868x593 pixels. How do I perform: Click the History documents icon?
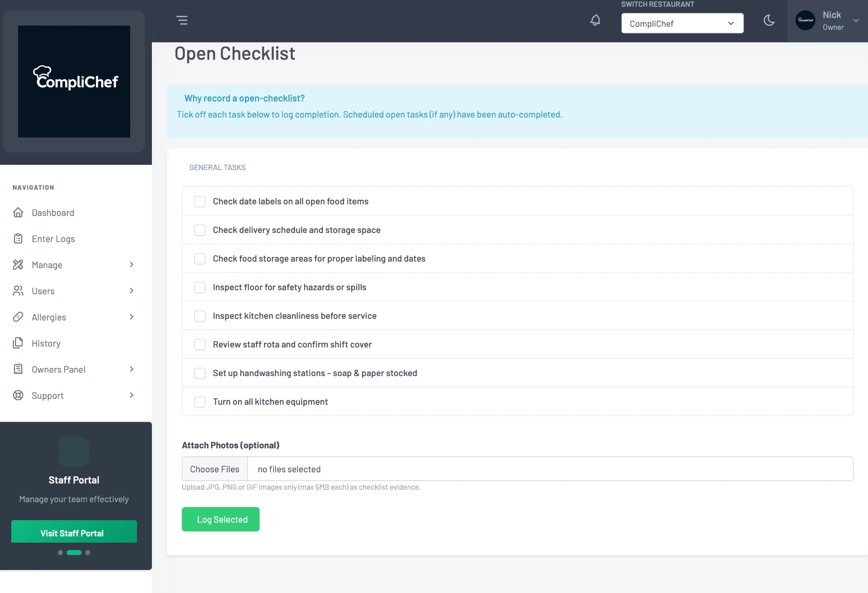(18, 343)
